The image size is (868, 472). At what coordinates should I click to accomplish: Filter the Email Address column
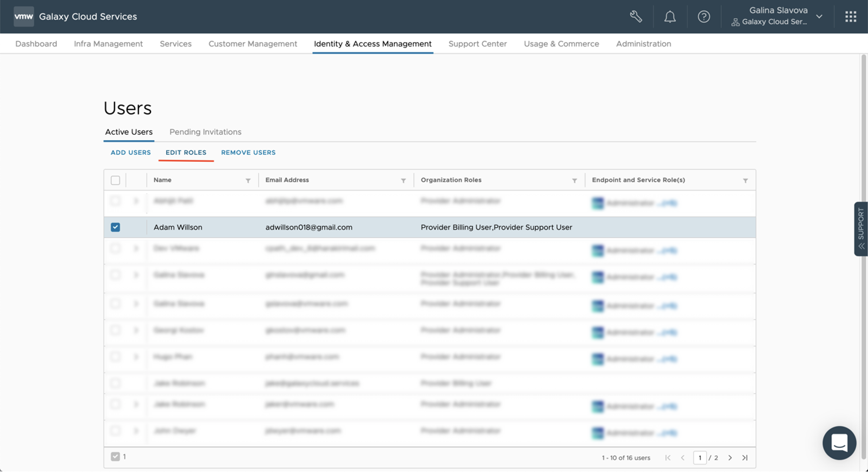pos(403,181)
